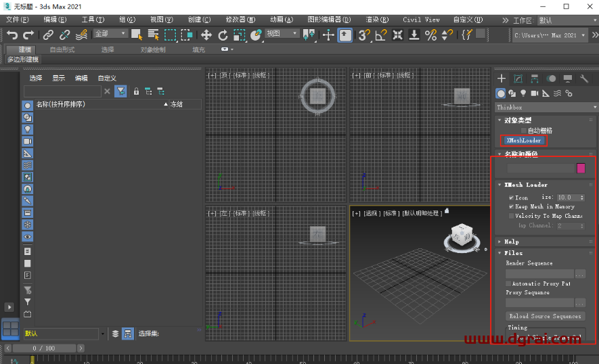Image resolution: width=599 pixels, height=364 pixels.
Task: Open the Create panel plus tab
Action: [x=502, y=78]
